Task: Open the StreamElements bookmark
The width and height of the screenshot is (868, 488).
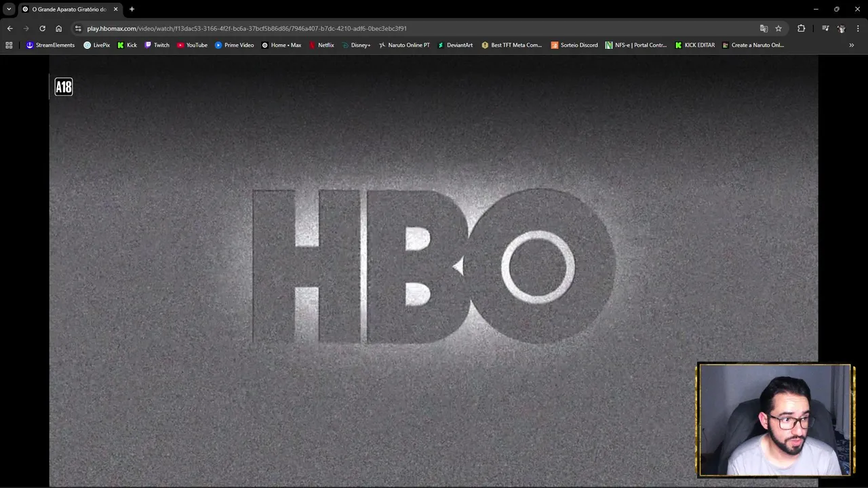Action: 50,45
